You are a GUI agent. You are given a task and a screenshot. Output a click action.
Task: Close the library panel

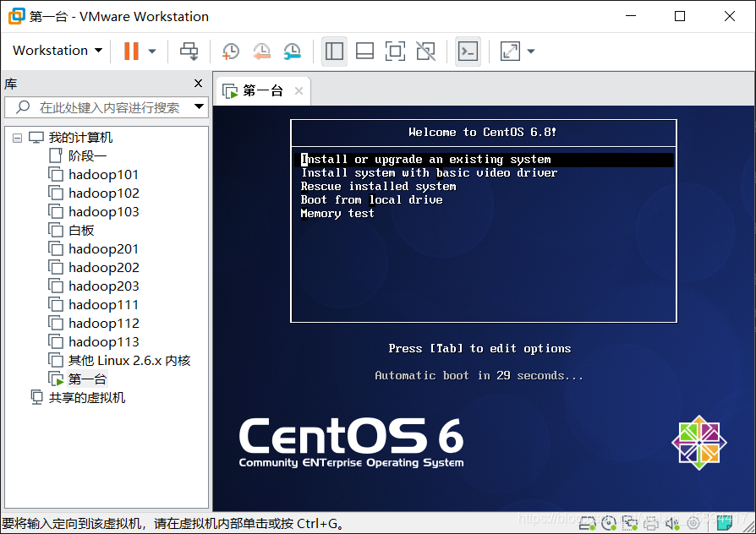click(x=198, y=84)
